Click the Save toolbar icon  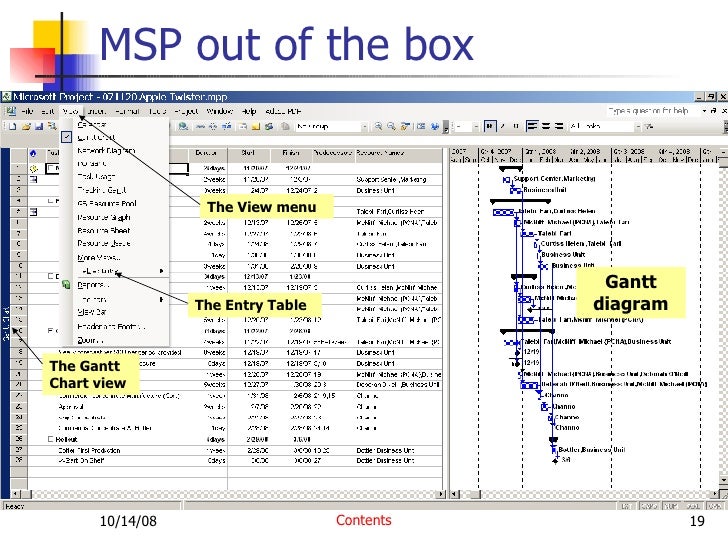click(39, 126)
